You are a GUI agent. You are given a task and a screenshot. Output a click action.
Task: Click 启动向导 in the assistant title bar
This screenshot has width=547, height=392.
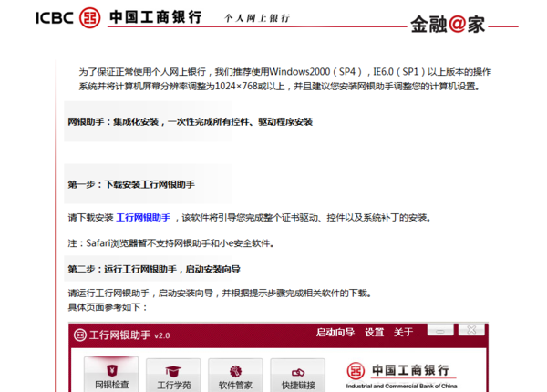click(335, 333)
